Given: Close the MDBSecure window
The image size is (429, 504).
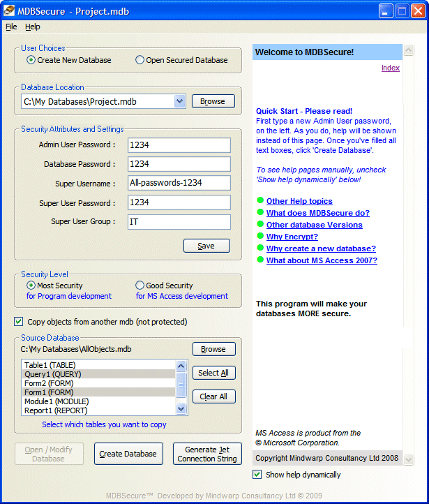Looking at the screenshot, I should (418, 11).
